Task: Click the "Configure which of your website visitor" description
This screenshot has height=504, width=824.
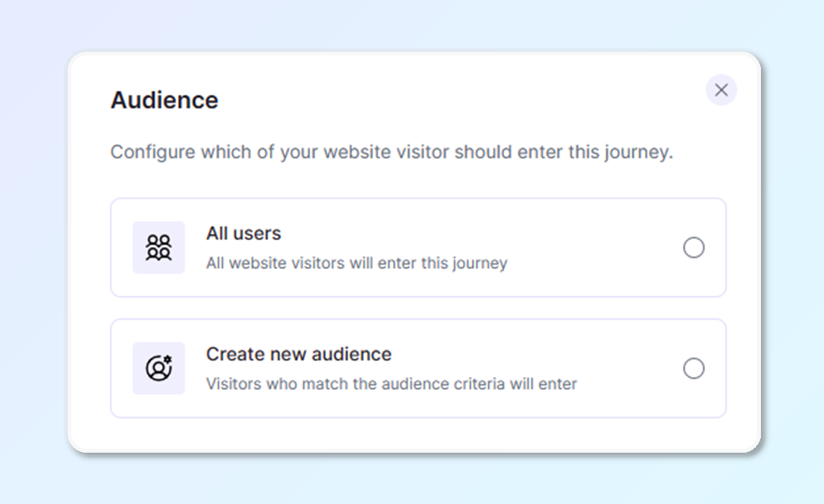Action: (x=391, y=153)
